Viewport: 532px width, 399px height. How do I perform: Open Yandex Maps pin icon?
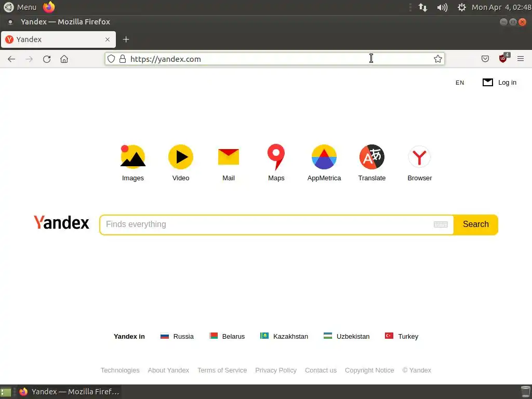pos(276,157)
